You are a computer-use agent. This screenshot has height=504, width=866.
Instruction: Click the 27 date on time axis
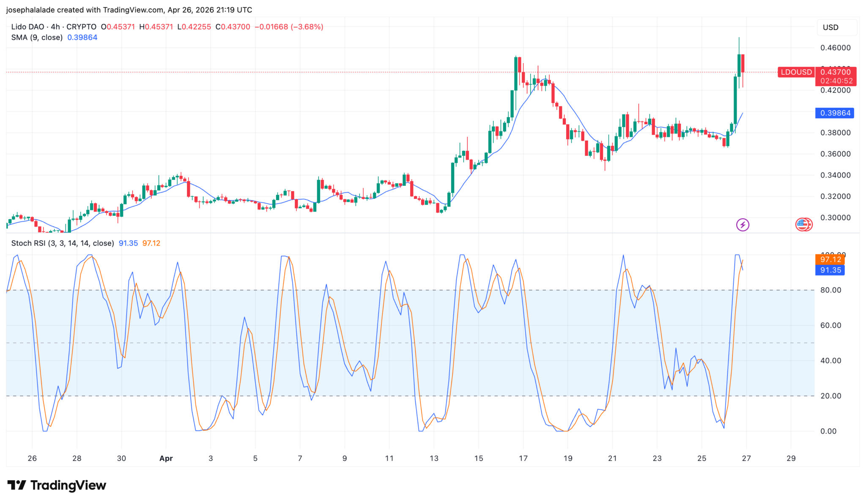tap(746, 458)
